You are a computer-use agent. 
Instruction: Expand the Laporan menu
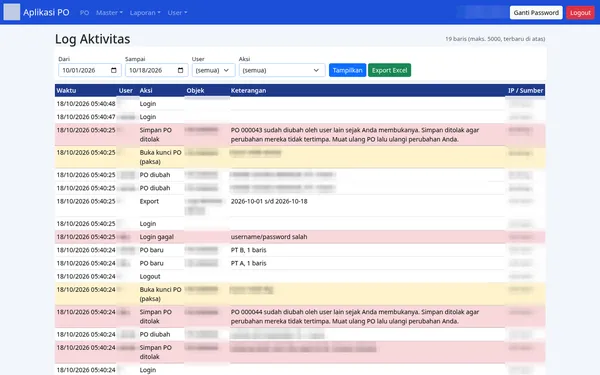(x=145, y=13)
